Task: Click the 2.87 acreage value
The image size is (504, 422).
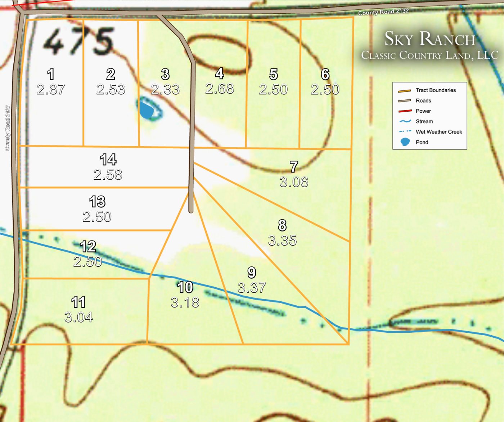Action: (x=51, y=89)
